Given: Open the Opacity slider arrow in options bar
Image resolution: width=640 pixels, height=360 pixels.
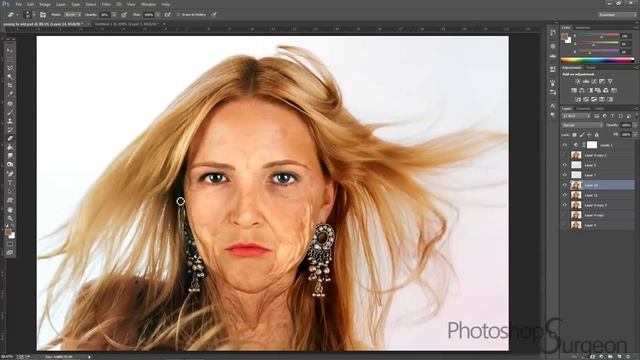Looking at the screenshot, I should coord(114,15).
